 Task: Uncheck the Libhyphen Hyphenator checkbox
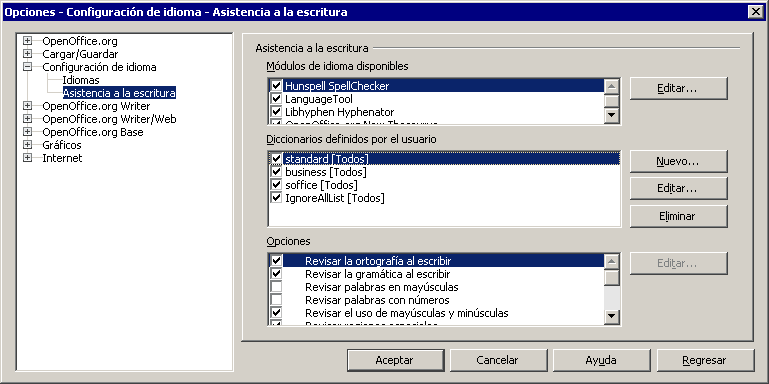click(277, 112)
